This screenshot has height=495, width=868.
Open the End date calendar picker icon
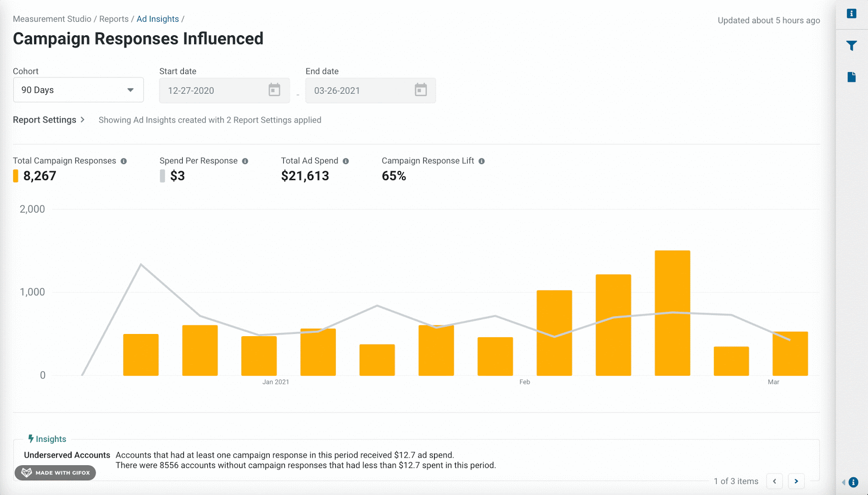point(421,90)
